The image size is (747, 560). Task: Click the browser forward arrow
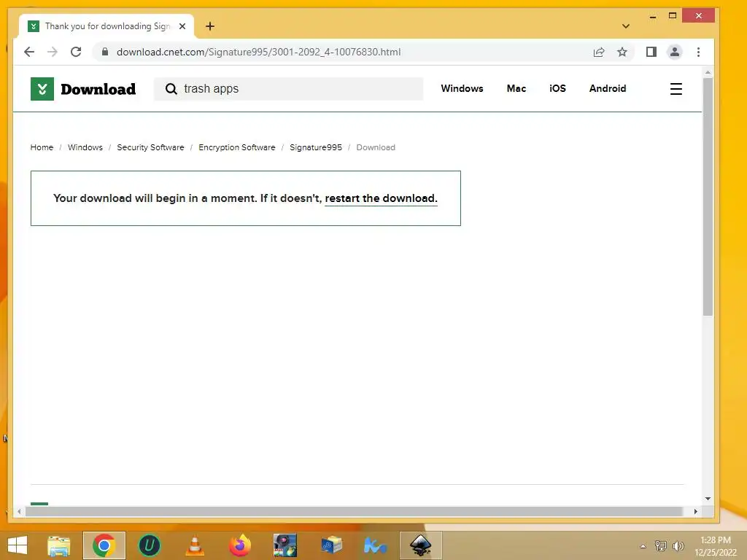[x=53, y=52]
